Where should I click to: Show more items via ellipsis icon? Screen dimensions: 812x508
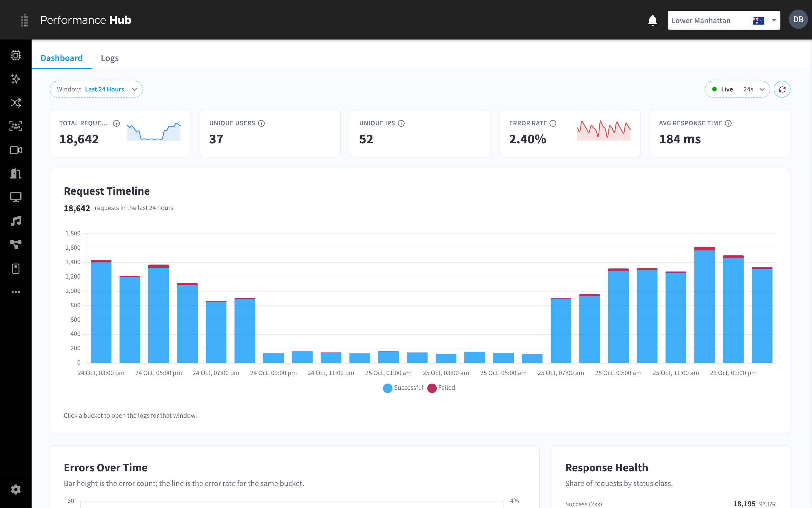[x=16, y=292]
